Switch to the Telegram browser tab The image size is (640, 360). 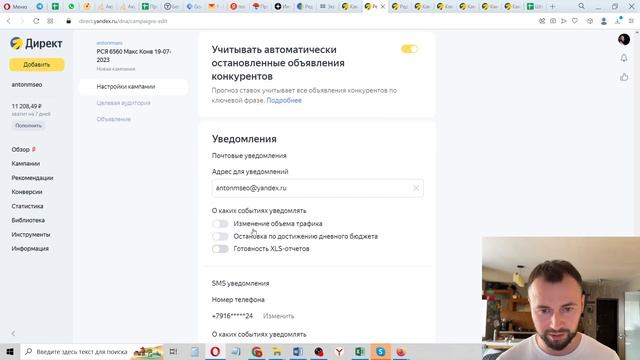(40, 7)
